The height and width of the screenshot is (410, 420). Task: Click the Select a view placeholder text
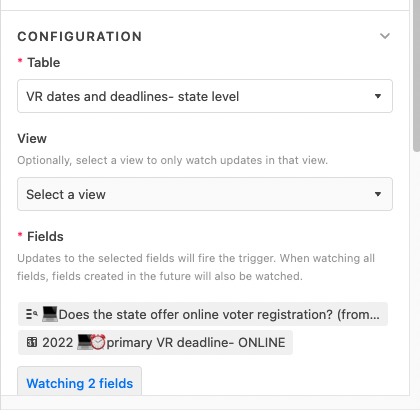[66, 194]
